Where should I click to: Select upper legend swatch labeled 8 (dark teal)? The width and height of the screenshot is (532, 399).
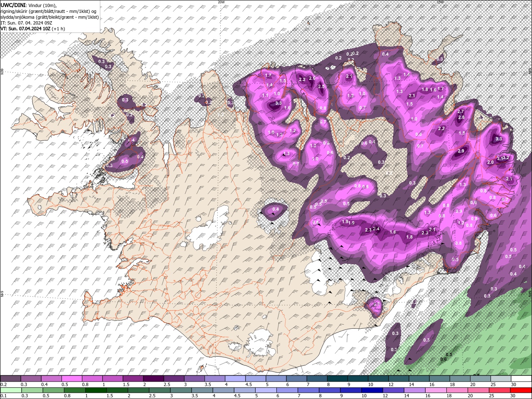(x=337, y=379)
